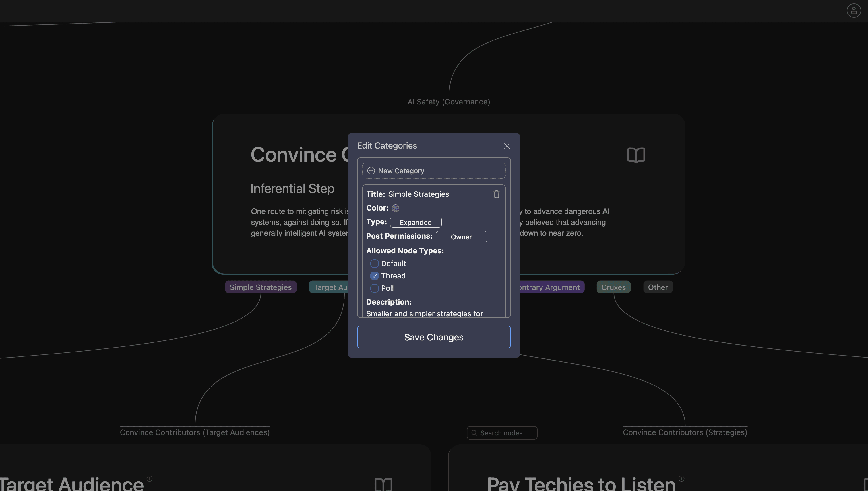
Task: Click the Search nodes input field
Action: pyautogui.click(x=504, y=433)
